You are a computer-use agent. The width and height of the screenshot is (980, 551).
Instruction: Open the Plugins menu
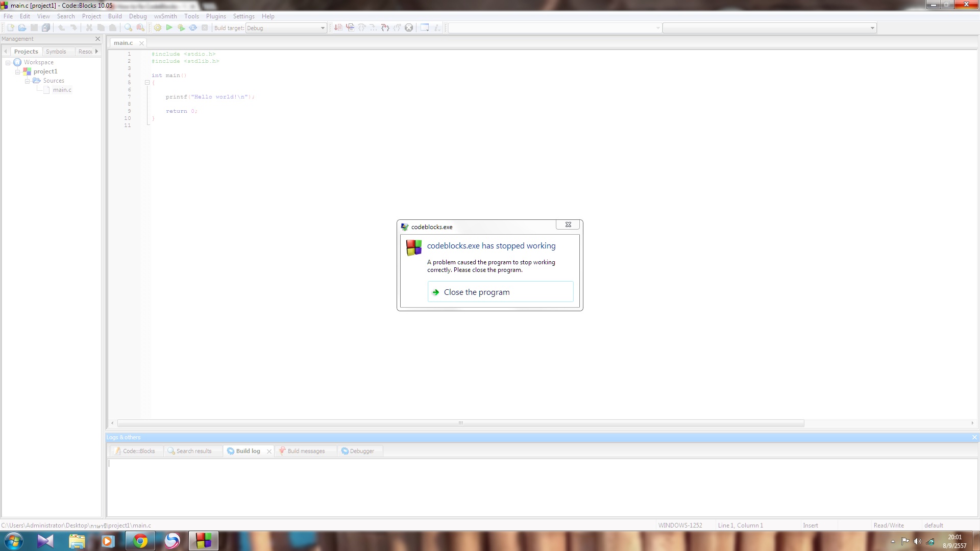pyautogui.click(x=216, y=16)
